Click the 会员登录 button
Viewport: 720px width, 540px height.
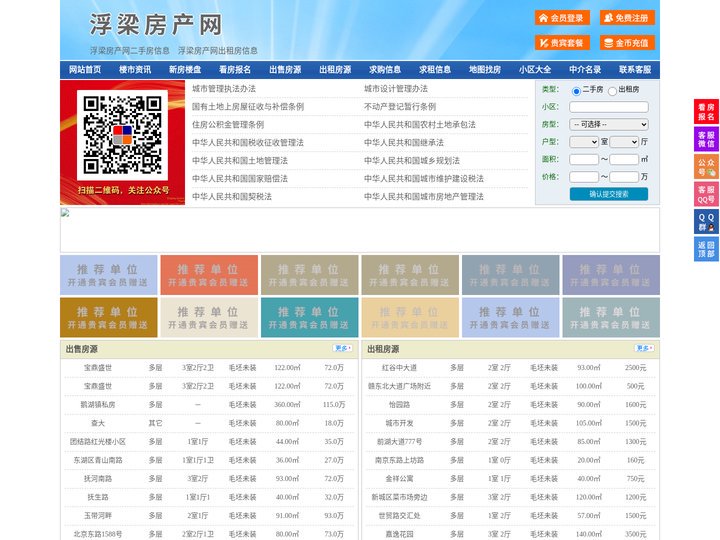(x=562, y=18)
